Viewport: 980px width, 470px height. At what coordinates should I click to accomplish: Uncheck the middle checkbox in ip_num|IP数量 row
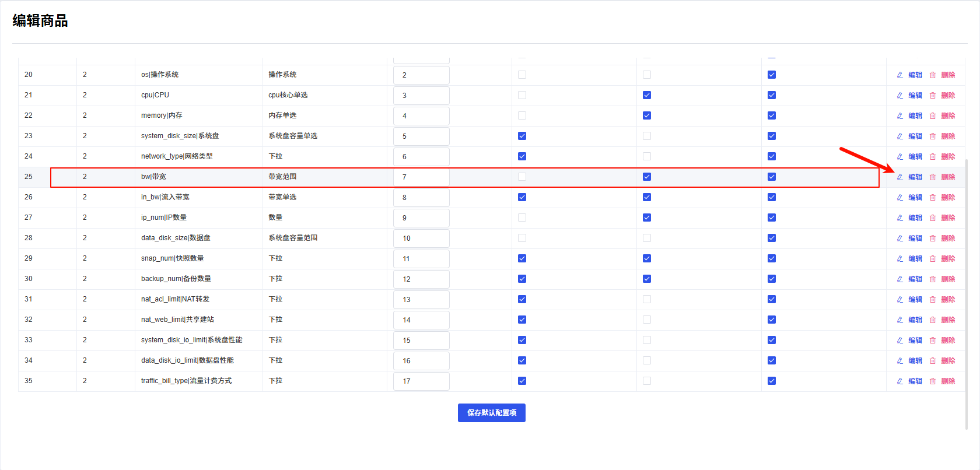pyautogui.click(x=647, y=218)
